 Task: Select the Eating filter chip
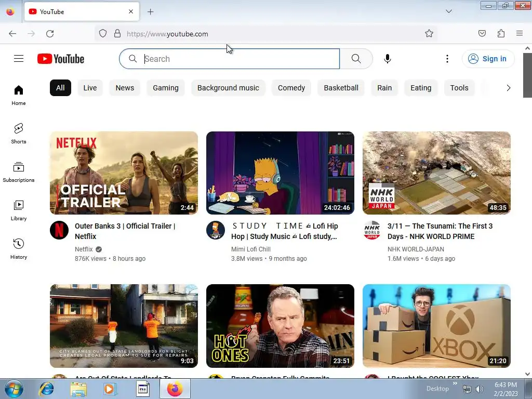pos(421,88)
